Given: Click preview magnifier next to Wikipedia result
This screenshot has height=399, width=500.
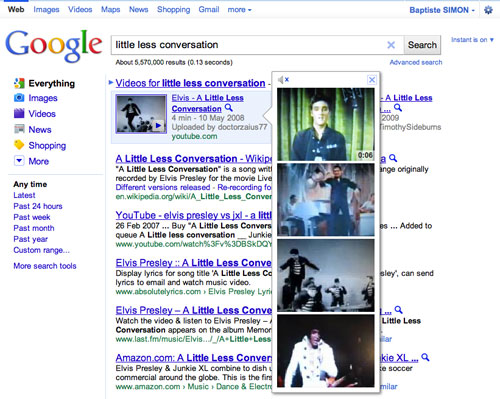Looking at the screenshot, I should pos(393,158).
